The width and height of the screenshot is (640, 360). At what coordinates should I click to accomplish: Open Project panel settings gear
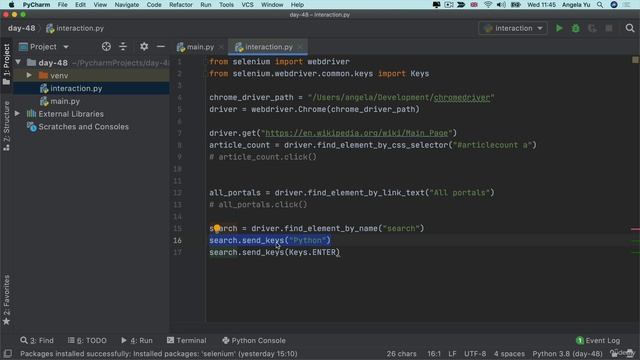tap(144, 47)
